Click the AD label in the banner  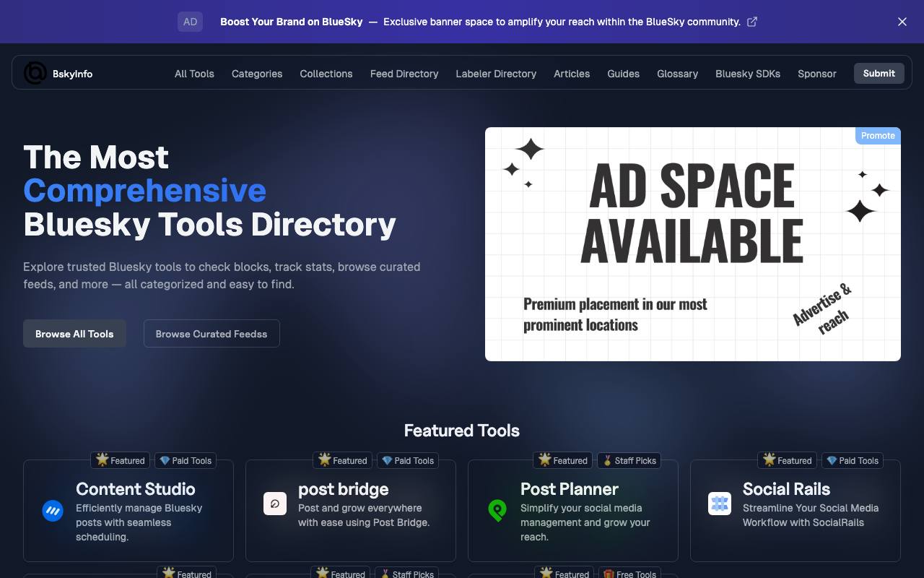click(190, 22)
